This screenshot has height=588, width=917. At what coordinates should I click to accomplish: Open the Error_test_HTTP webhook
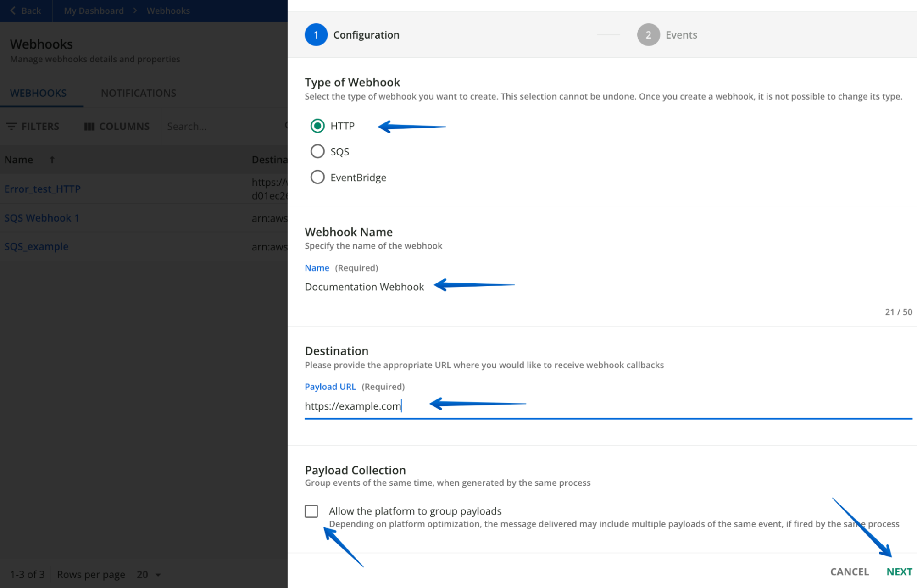[x=42, y=189]
